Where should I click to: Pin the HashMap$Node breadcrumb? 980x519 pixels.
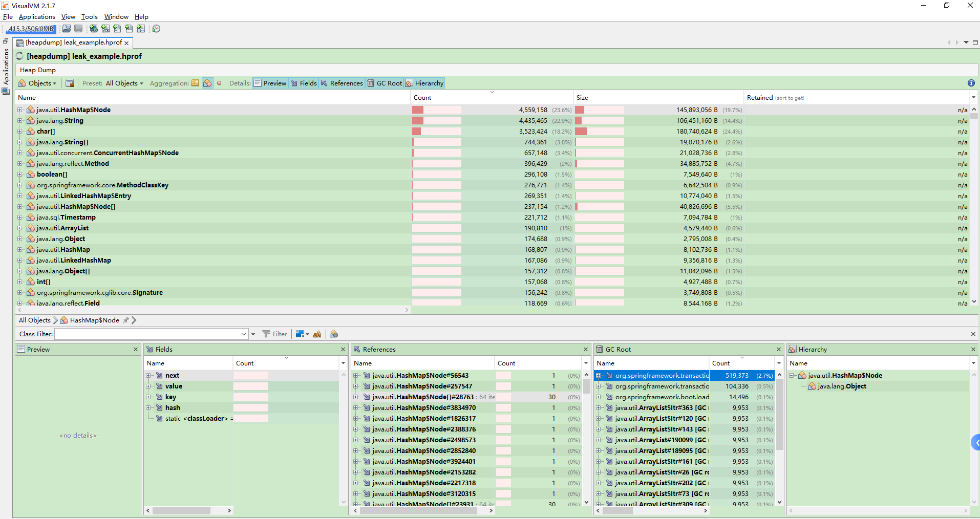[x=126, y=320]
